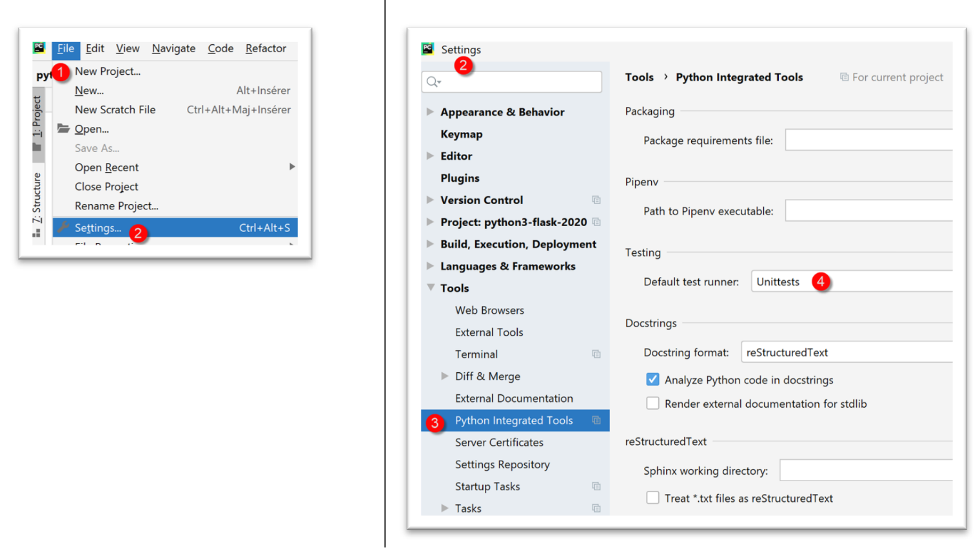Select Python Integrated Tools in the tree
The image size is (980, 554).
[513, 421]
